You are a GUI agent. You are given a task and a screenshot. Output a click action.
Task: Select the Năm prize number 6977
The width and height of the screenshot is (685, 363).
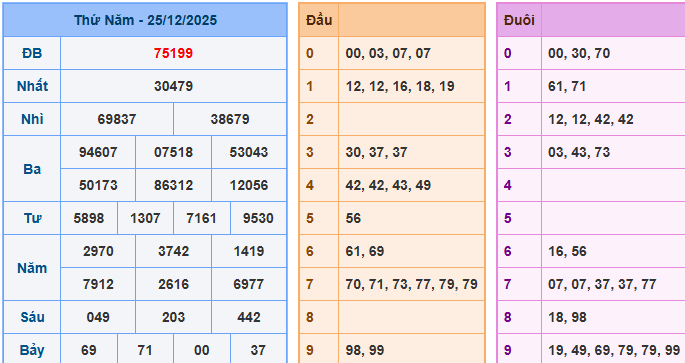coord(249,284)
